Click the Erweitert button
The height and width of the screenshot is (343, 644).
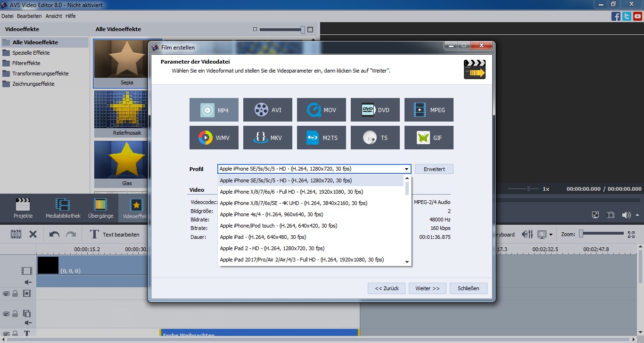[x=434, y=169]
